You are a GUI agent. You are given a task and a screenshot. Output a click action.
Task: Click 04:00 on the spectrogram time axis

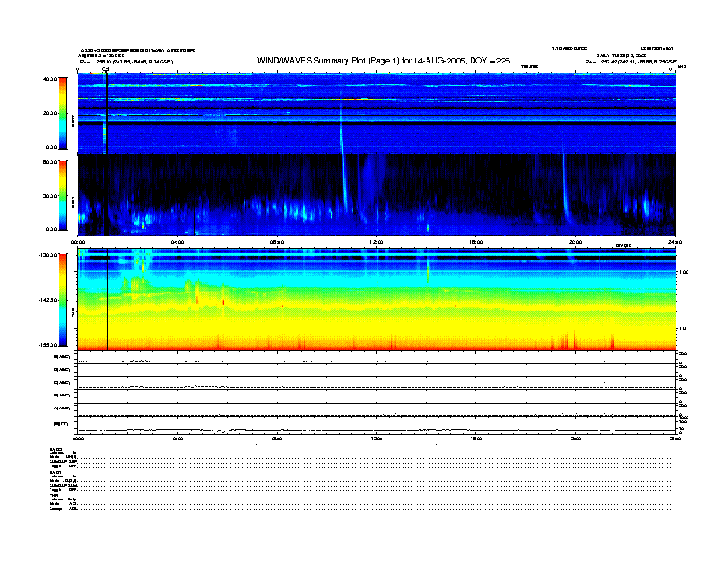tap(177, 242)
